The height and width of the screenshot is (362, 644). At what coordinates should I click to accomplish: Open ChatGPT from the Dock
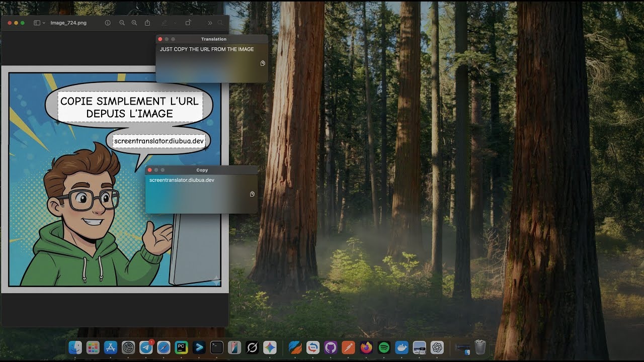pyautogui.click(x=436, y=347)
